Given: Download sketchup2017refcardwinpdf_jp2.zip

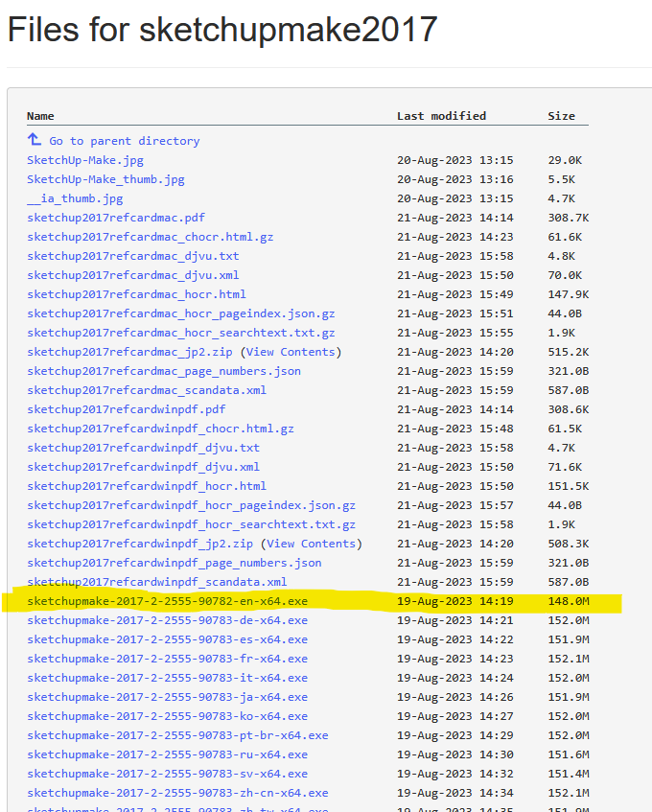Looking at the screenshot, I should click(140, 544).
